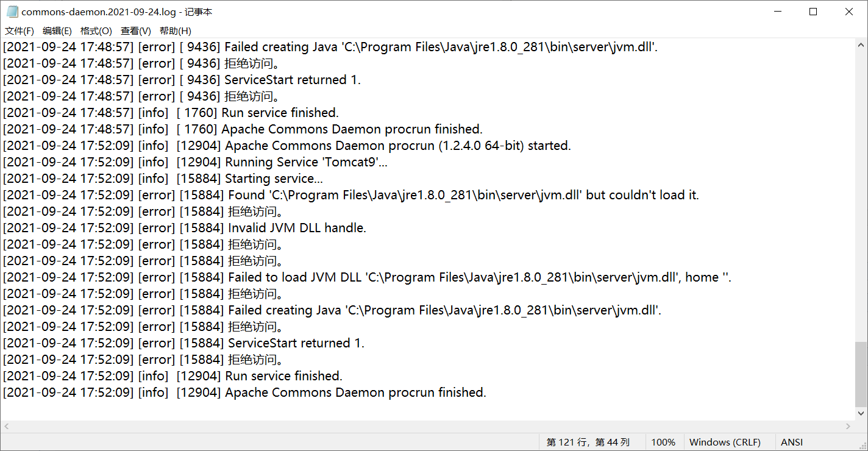Open the 查看(V) menu
The height and width of the screenshot is (451, 868).
(x=136, y=31)
